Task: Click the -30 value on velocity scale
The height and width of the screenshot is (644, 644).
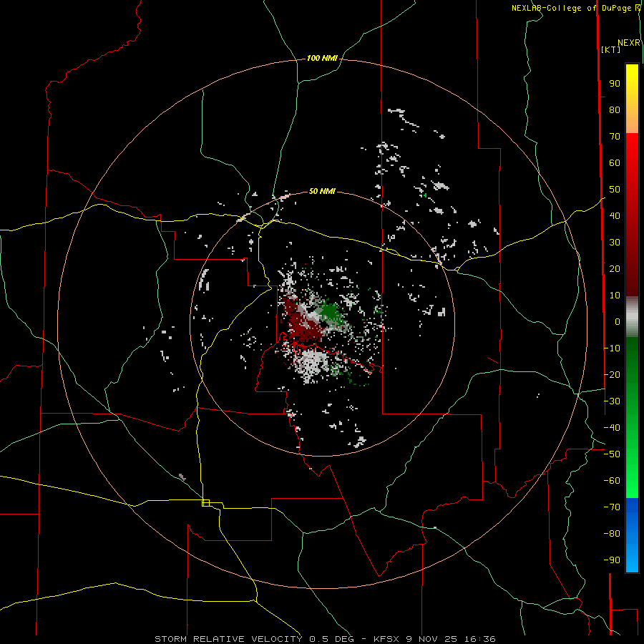Action: tap(612, 401)
